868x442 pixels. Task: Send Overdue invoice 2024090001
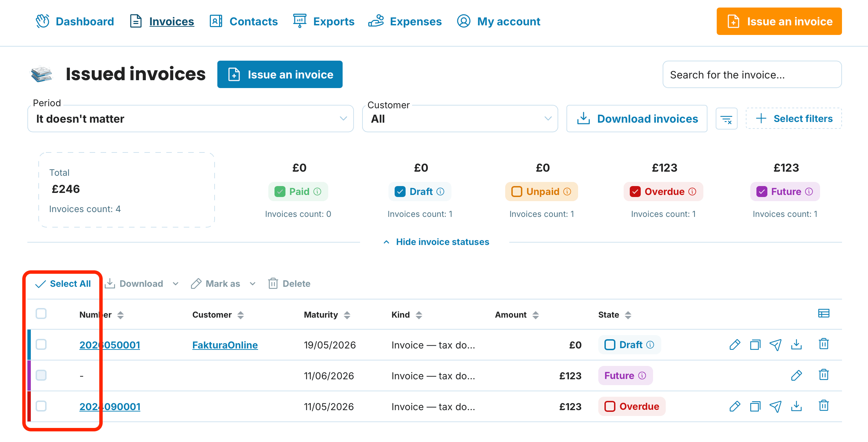pyautogui.click(x=776, y=406)
